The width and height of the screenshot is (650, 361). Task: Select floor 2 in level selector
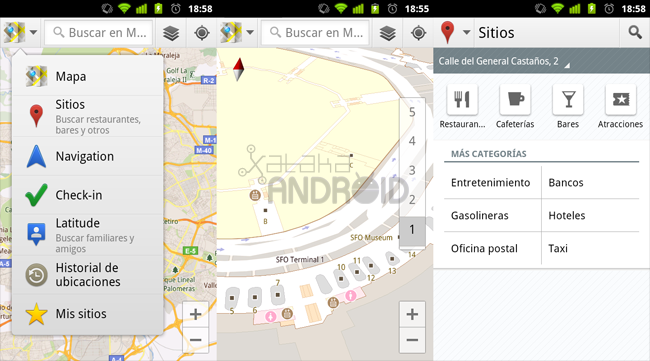pyautogui.click(x=412, y=200)
